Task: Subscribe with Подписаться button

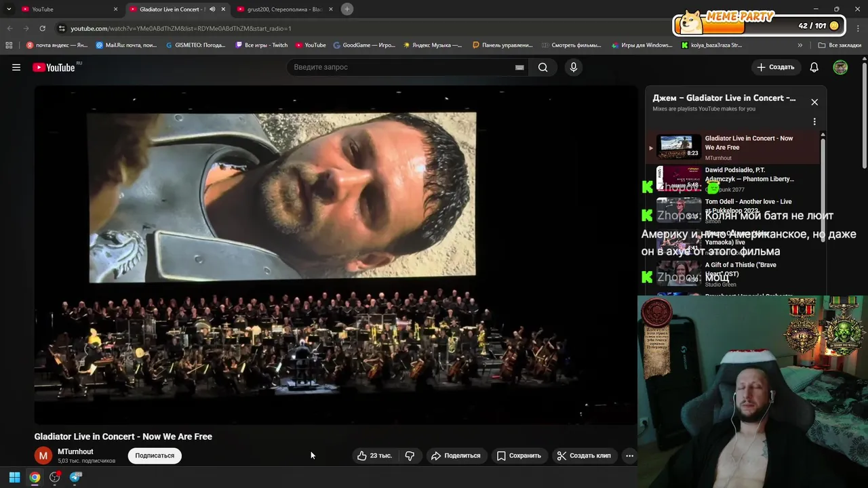Action: [155, 455]
